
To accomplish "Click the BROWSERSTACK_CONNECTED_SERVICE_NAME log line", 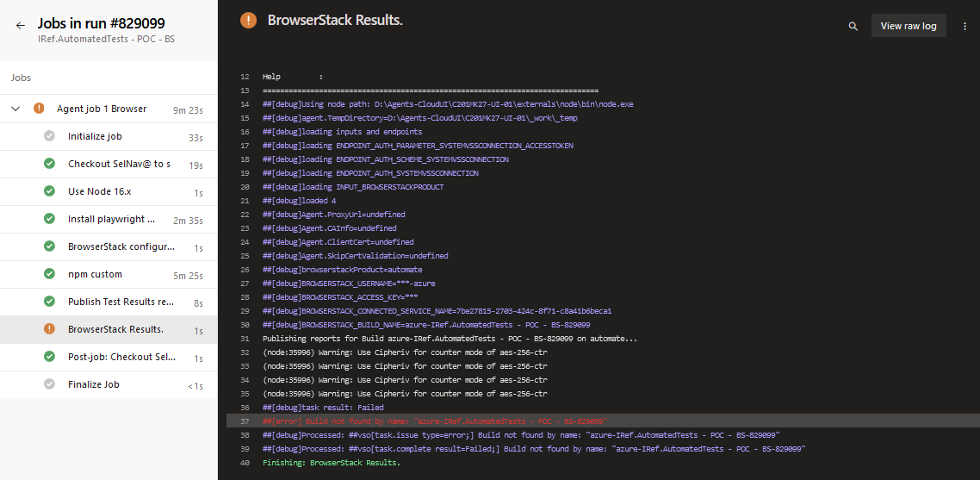I will point(437,311).
